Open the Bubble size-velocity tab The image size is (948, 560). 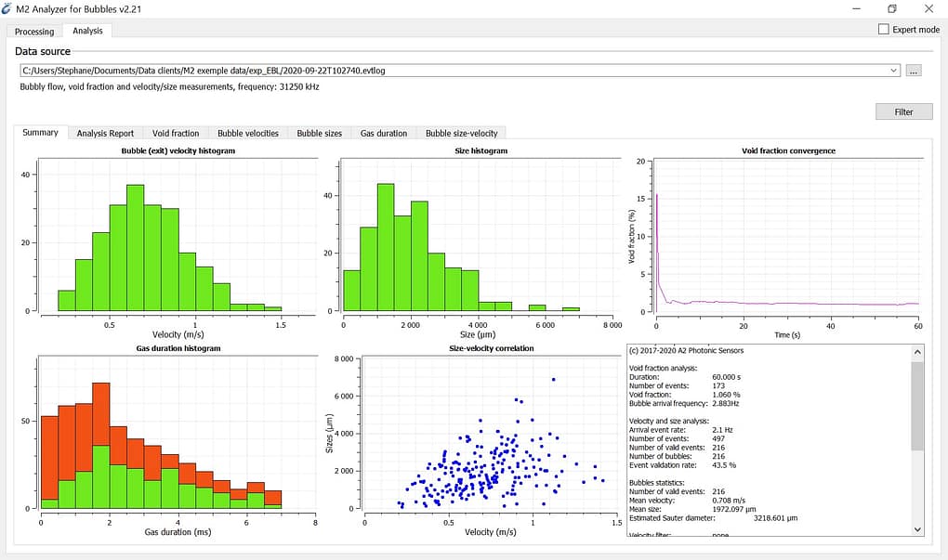pyautogui.click(x=461, y=133)
